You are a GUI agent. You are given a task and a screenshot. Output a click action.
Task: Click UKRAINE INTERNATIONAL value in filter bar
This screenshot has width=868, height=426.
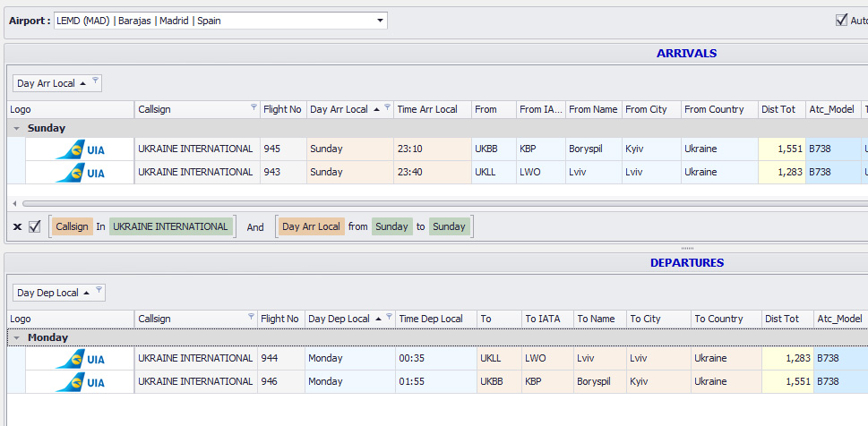click(x=170, y=226)
